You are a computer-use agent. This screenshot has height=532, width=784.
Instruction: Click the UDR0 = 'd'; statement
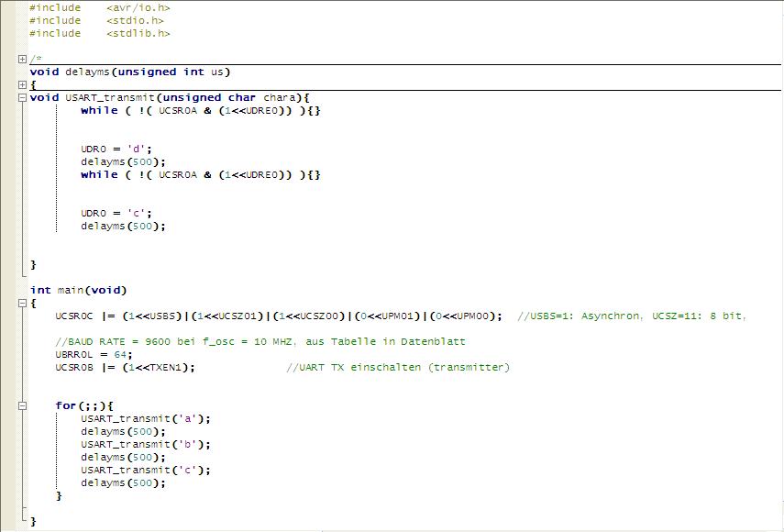(116, 149)
